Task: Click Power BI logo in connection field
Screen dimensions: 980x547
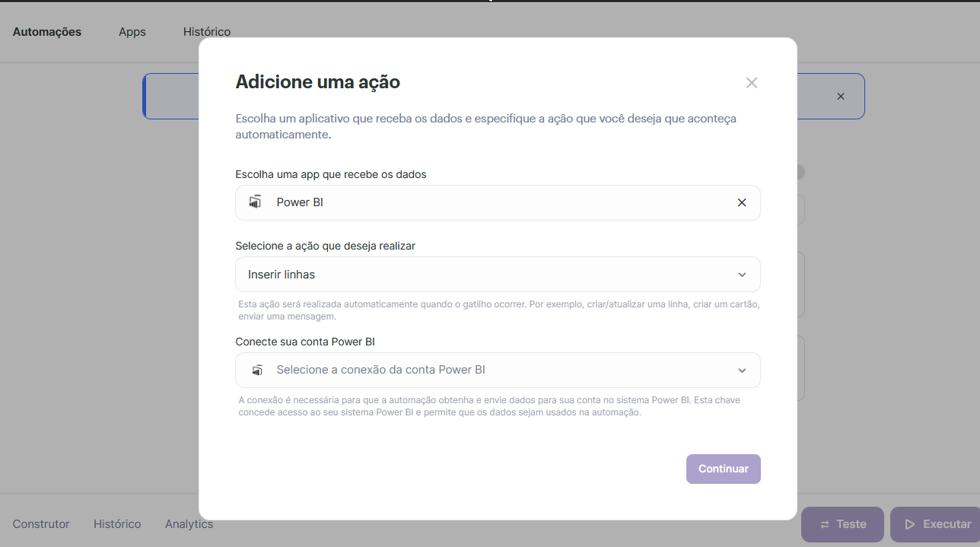Action: (258, 370)
